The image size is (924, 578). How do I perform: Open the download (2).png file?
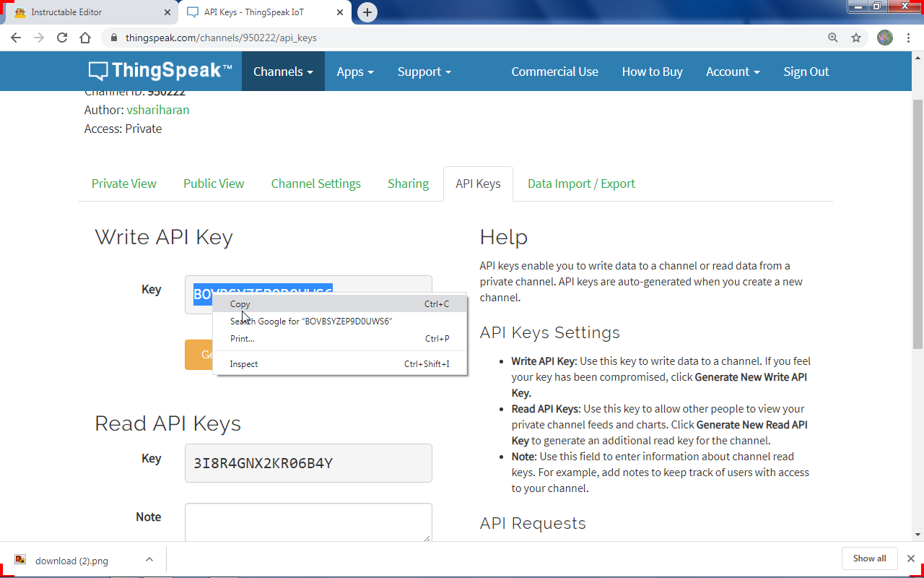(71, 561)
